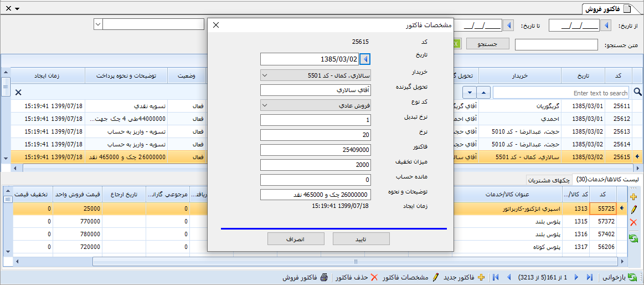644x285 pixels.
Task: Open چکهای مشتریان tab
Action: coord(549,180)
